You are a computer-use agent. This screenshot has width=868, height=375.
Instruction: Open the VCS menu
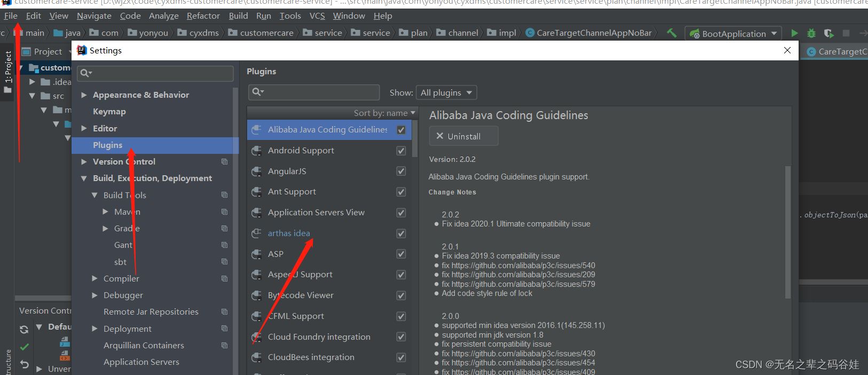[x=317, y=16]
